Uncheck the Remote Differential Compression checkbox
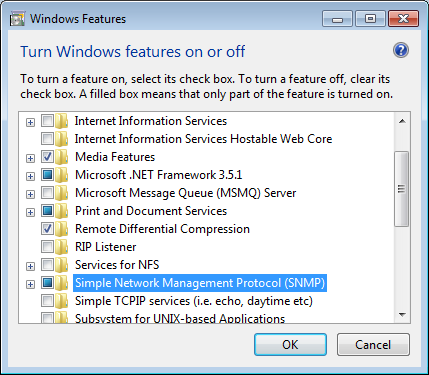 click(47, 229)
